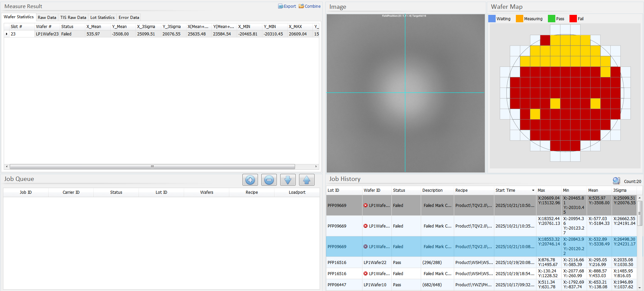Click the Job History scroll down arrow
Screen dimensions: 644x291
[640, 288]
